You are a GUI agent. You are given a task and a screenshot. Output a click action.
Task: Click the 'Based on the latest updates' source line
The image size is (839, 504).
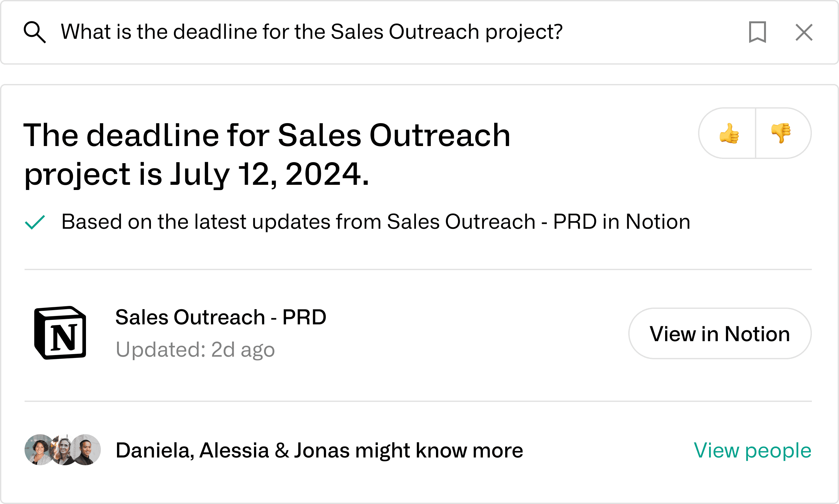(x=375, y=222)
